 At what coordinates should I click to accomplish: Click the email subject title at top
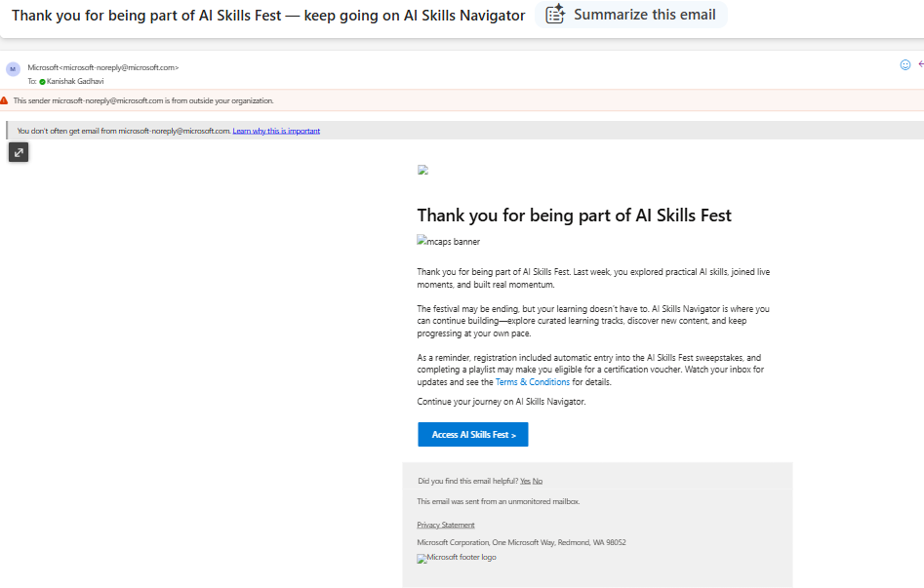(268, 16)
